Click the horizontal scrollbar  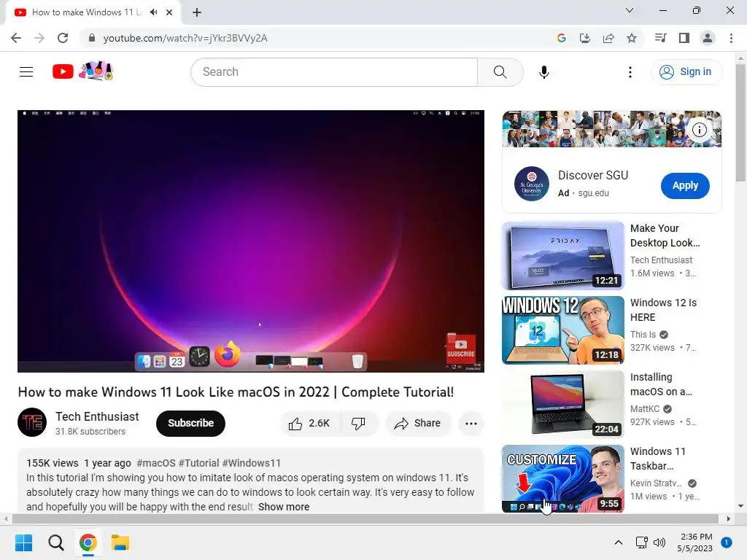(366, 518)
